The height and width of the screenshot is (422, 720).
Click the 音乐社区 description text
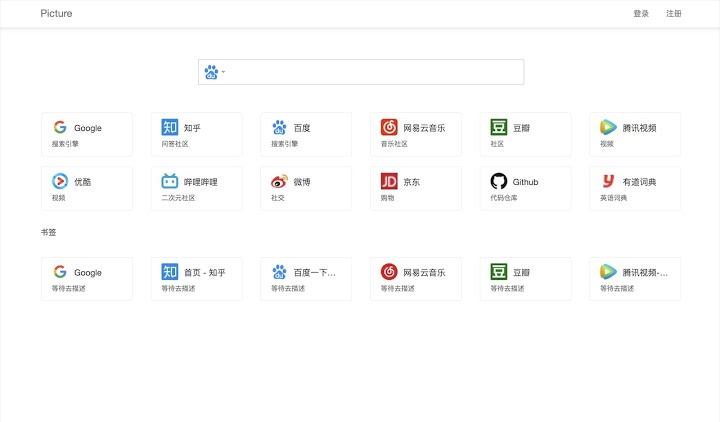pos(394,144)
